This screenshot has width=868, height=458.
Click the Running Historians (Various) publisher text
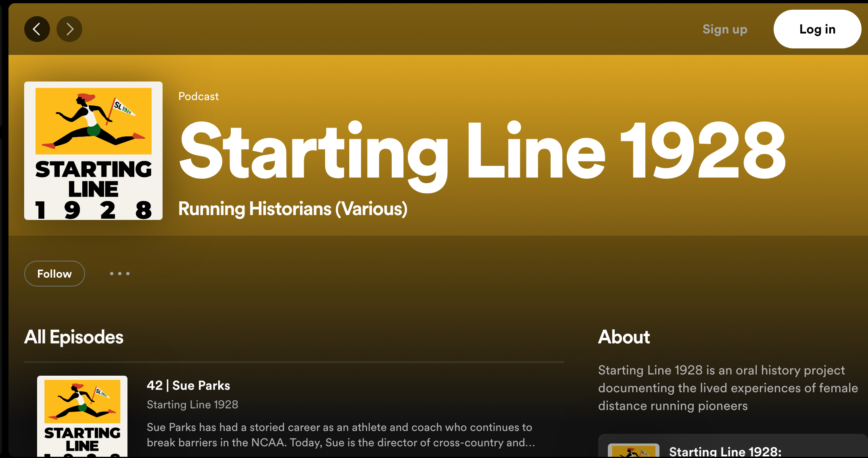pyautogui.click(x=293, y=209)
